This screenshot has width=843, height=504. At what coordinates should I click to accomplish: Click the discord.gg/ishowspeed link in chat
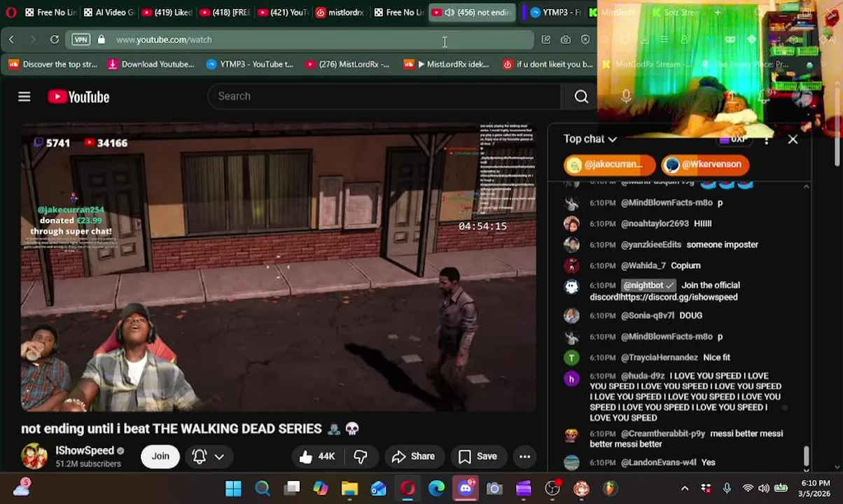point(679,297)
